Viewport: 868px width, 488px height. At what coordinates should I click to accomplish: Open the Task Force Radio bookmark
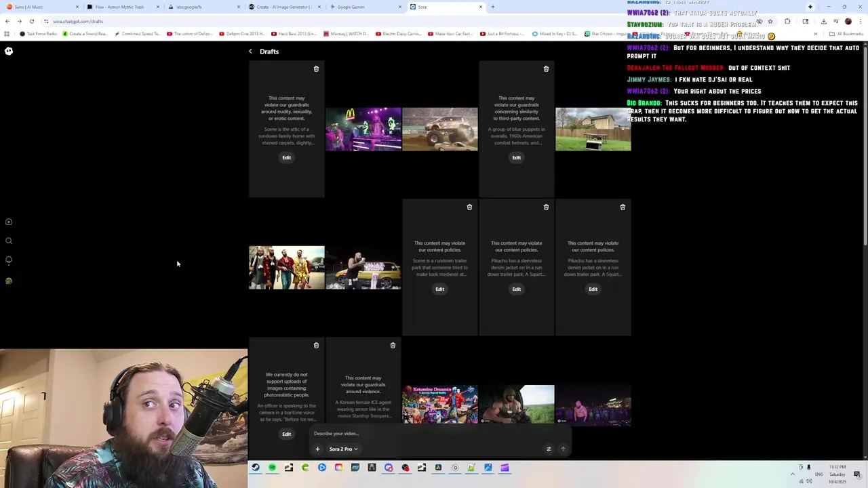tap(38, 34)
